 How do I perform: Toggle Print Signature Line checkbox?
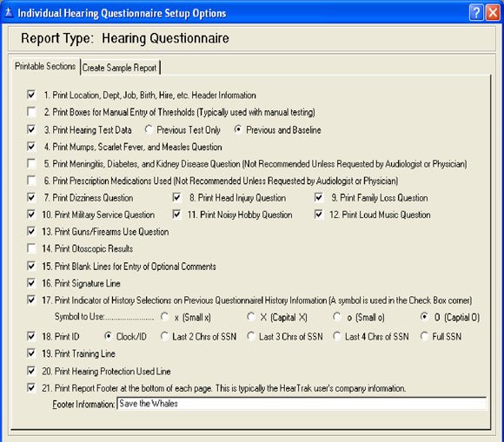(31, 283)
